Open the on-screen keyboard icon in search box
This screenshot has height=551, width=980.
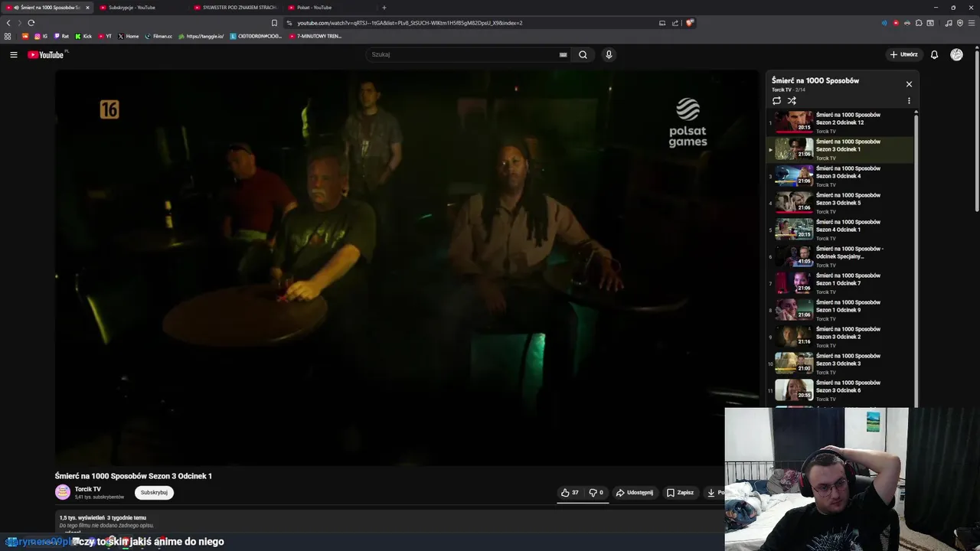click(x=563, y=54)
